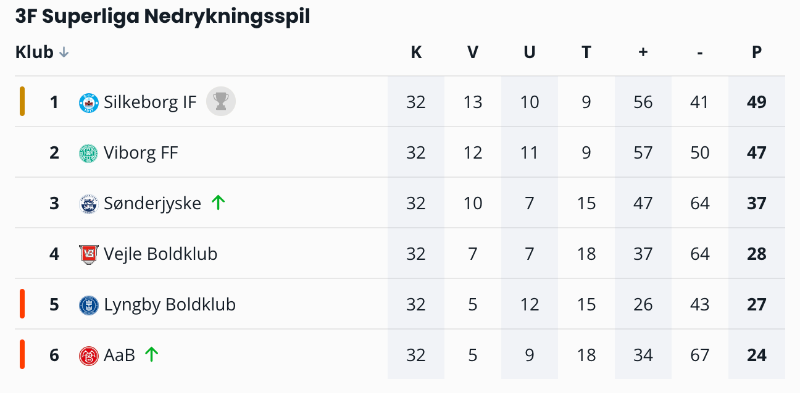This screenshot has height=393, width=800.
Task: Open the Lyngby Boldklub team link
Action: click(x=170, y=305)
